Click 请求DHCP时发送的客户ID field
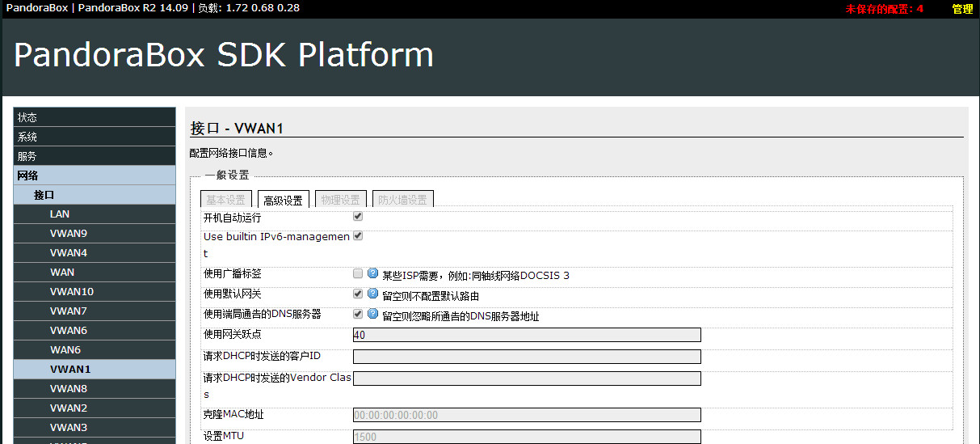 pyautogui.click(x=527, y=357)
